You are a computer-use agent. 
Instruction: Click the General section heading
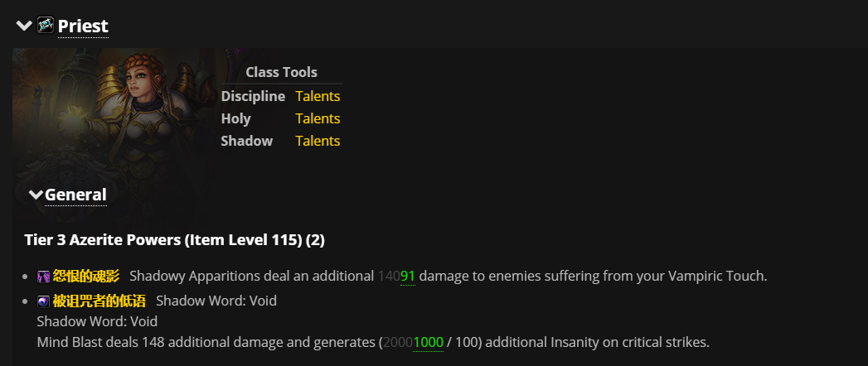75,195
